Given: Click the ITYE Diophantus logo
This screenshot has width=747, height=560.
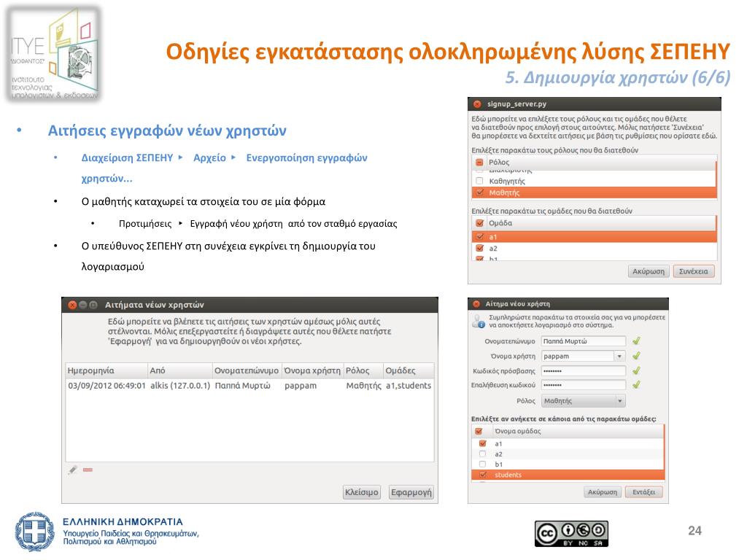Looking at the screenshot, I should 54,53.
